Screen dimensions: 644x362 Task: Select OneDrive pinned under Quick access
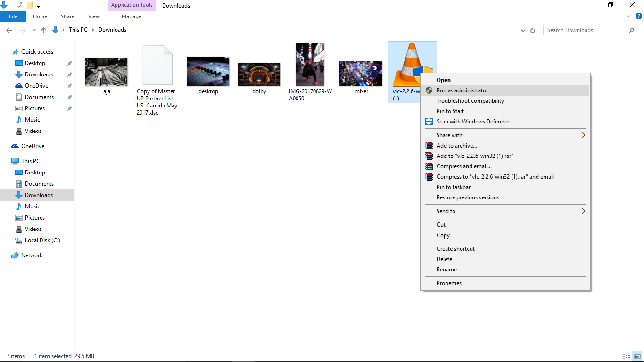click(x=36, y=86)
